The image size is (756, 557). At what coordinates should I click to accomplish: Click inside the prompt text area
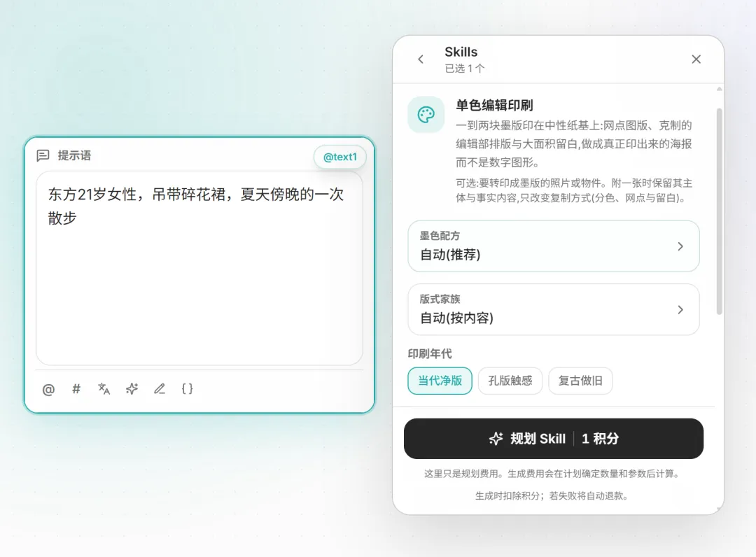[x=199, y=269]
